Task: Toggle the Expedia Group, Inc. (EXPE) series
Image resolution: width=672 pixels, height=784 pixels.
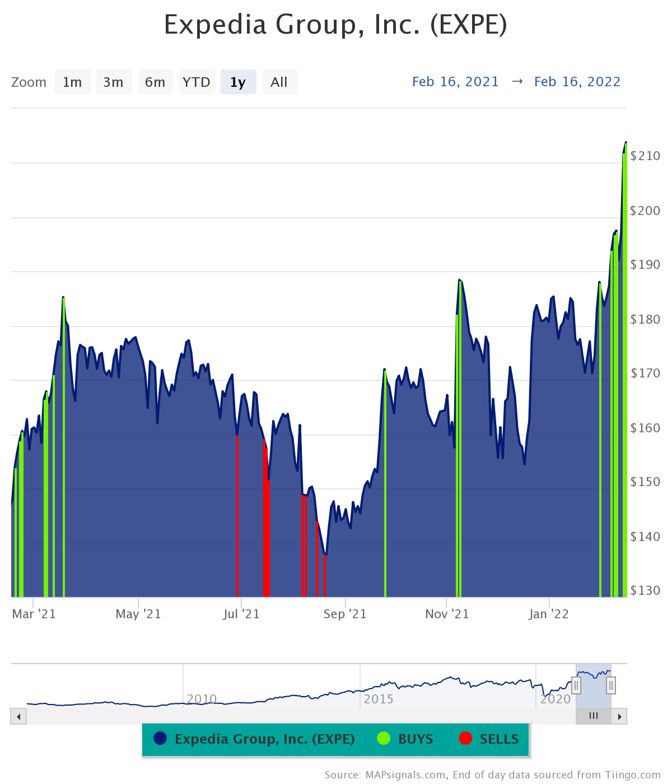Action: coord(254,739)
